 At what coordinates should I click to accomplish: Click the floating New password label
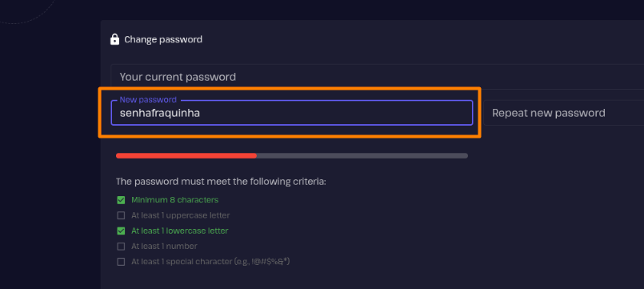[x=148, y=100]
